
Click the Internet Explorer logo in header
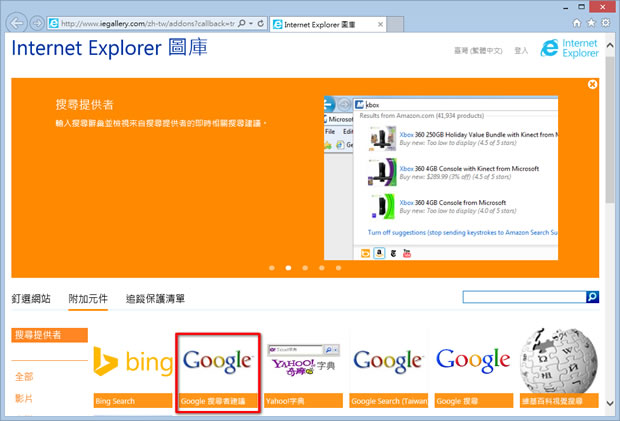click(x=569, y=48)
